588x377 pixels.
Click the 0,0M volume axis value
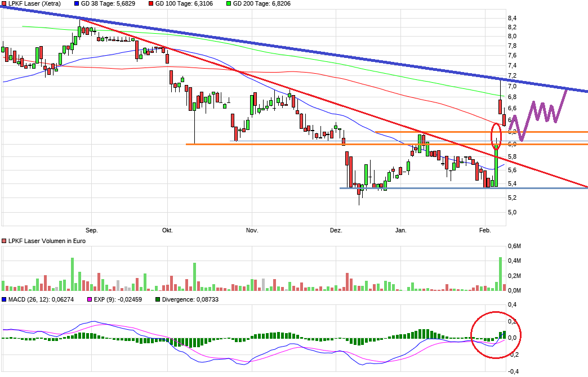point(515,290)
